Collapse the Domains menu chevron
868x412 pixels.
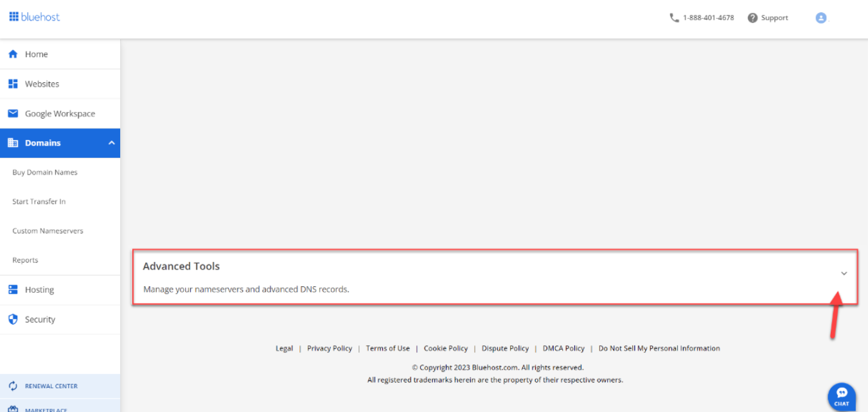[x=111, y=143]
